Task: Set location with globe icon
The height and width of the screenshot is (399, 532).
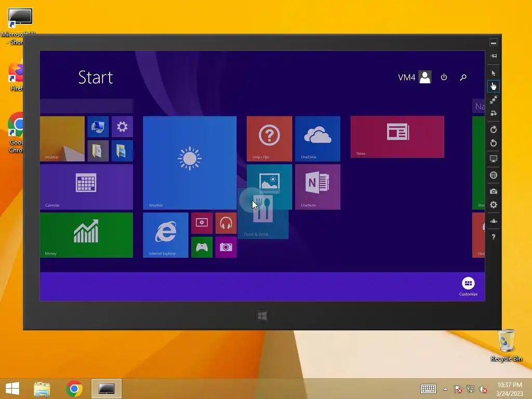Action: 494,175
